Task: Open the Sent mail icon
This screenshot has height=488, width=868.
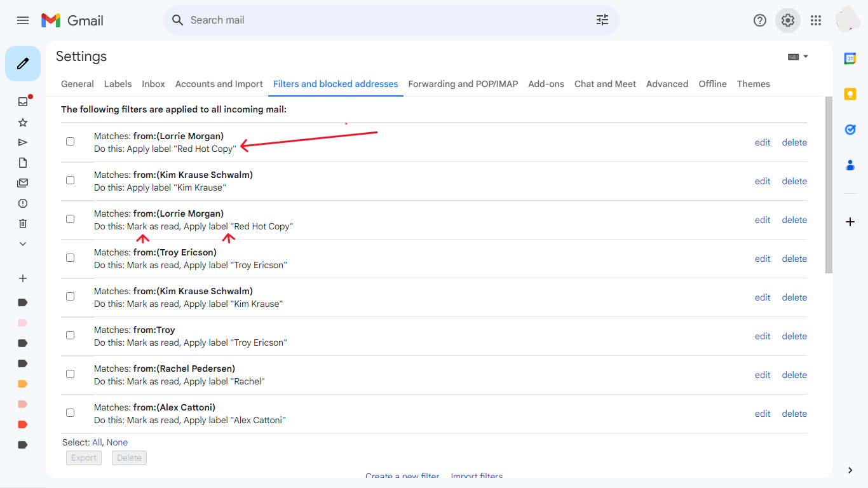Action: 23,142
